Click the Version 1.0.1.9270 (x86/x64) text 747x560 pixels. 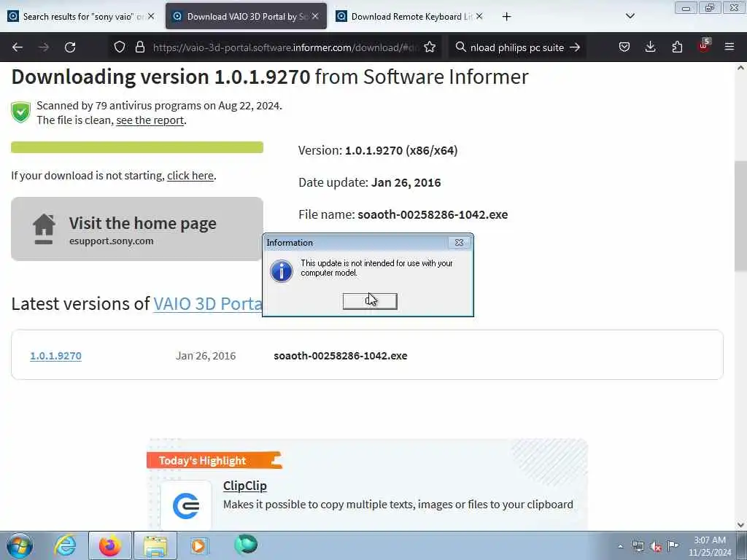click(378, 150)
